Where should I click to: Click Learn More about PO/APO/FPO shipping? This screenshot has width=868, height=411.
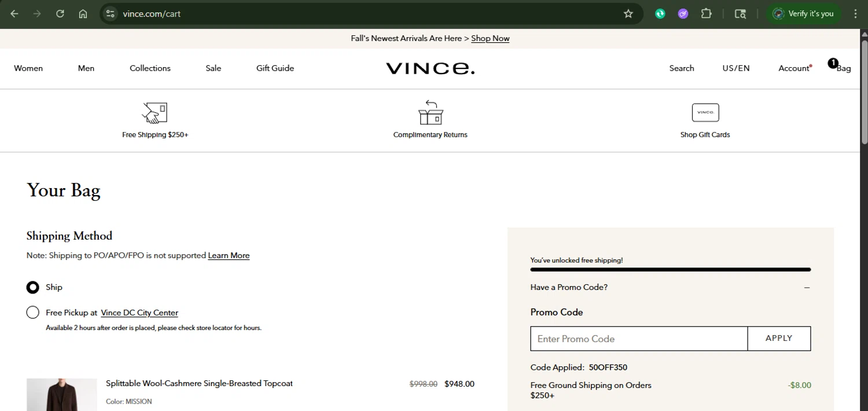[x=229, y=255]
